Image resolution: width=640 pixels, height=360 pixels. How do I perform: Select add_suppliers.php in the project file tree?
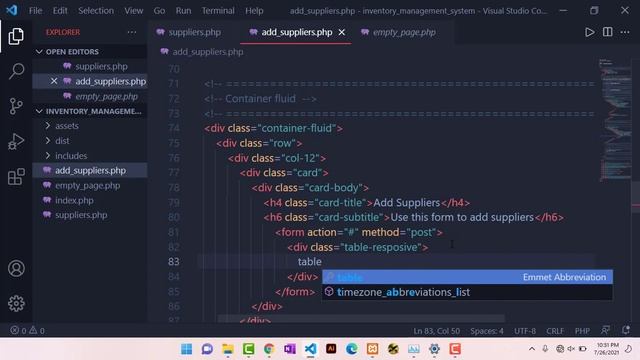[90, 170]
